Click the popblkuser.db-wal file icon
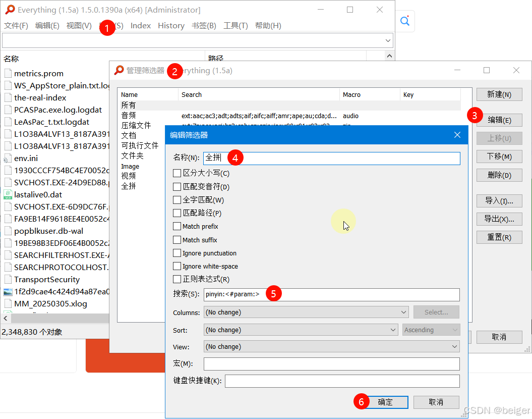Viewport: 532px width, 419px height. tap(8, 231)
